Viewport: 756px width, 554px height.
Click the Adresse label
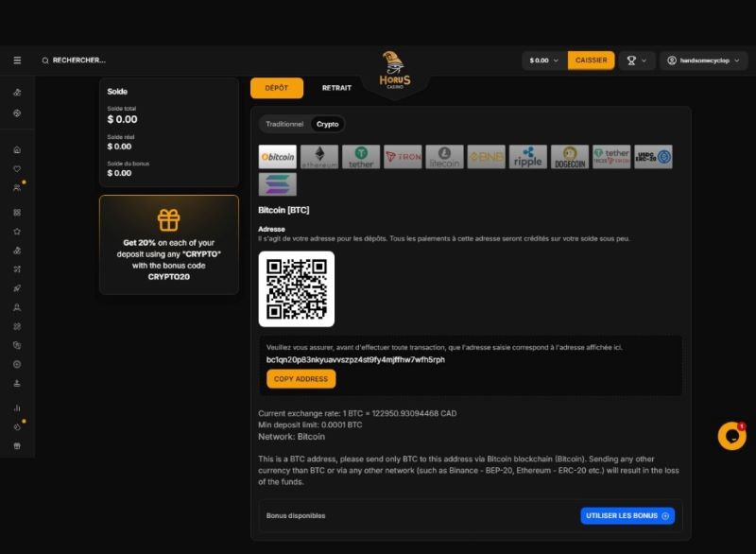click(x=271, y=229)
